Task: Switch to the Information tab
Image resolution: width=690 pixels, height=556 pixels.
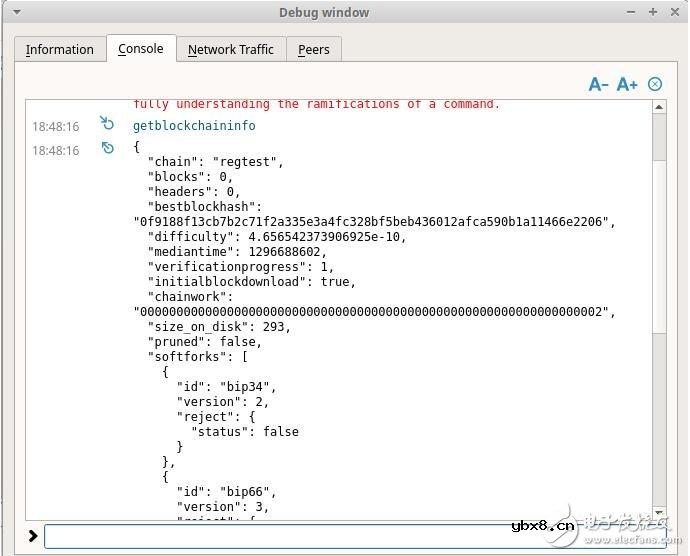Action: 60,49
